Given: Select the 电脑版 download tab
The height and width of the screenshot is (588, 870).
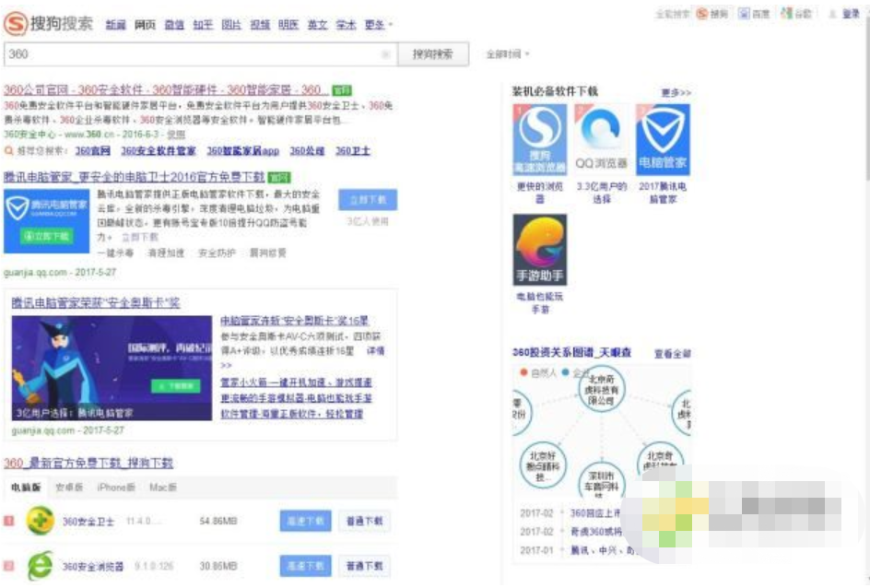Looking at the screenshot, I should tap(26, 487).
